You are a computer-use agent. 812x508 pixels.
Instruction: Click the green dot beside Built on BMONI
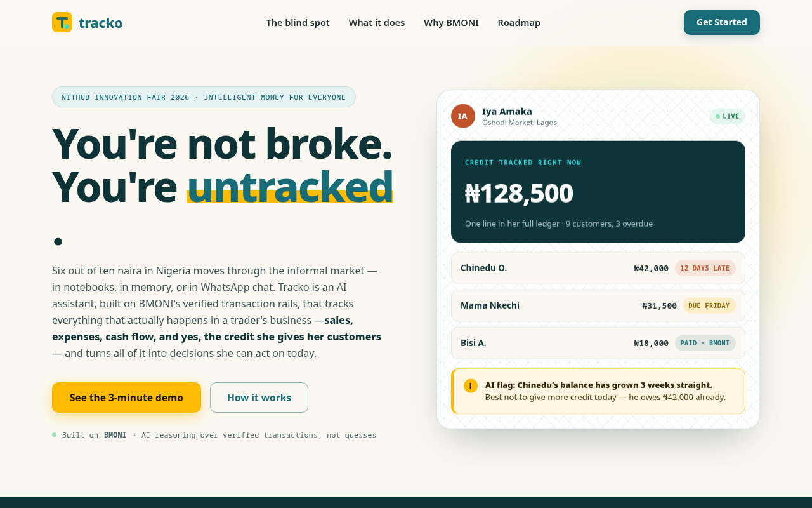[x=55, y=435]
